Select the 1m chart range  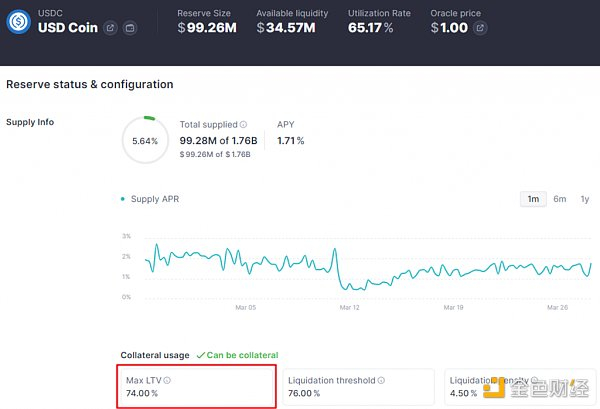click(533, 199)
